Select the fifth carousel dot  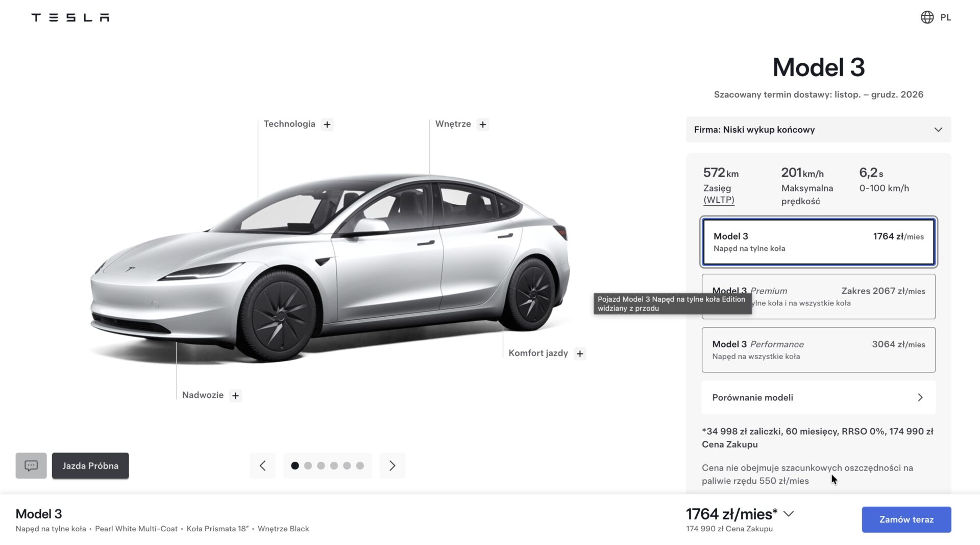coord(347,465)
